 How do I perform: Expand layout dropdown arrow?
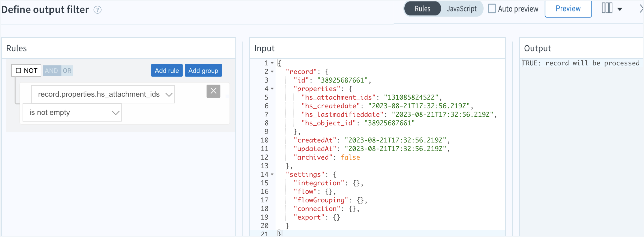(620, 9)
